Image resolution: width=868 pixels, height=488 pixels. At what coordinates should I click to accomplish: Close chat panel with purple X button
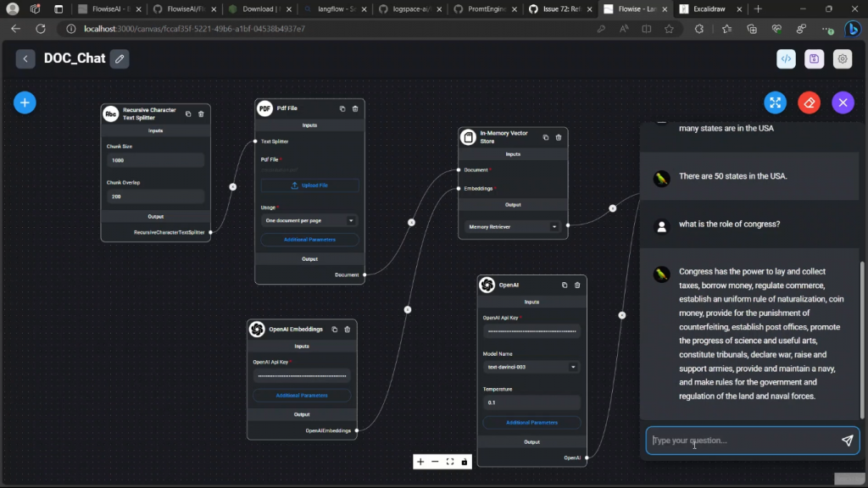843,103
